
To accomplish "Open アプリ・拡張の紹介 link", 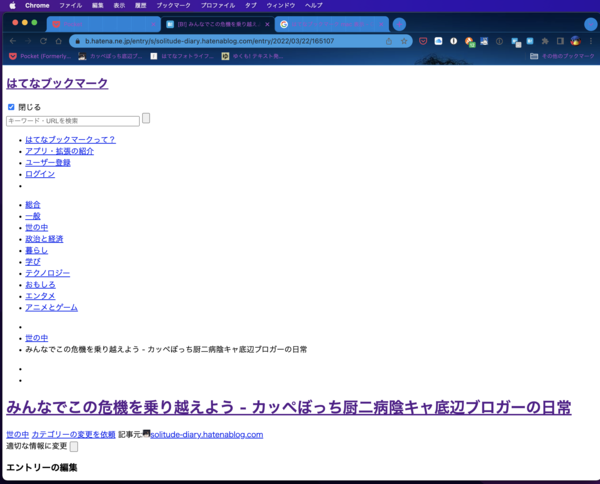I will pyautogui.click(x=59, y=151).
